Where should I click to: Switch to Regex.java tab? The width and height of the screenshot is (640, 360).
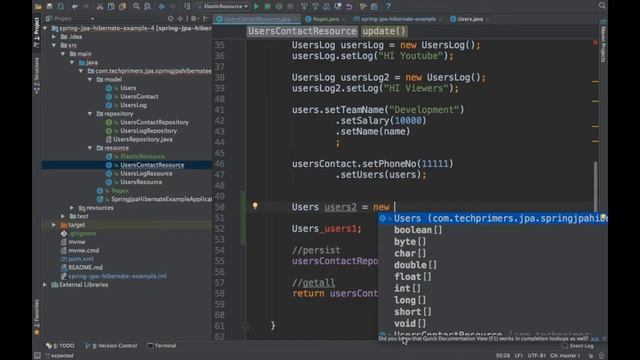325,19
